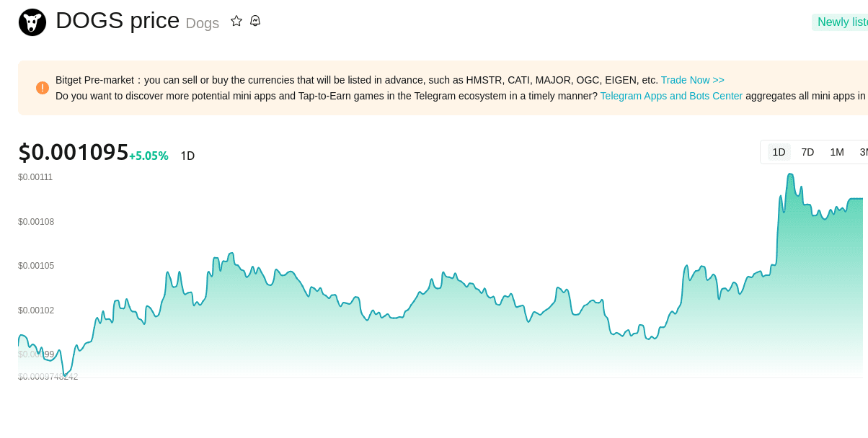Click the $0.00105 y-axis label

(x=36, y=266)
